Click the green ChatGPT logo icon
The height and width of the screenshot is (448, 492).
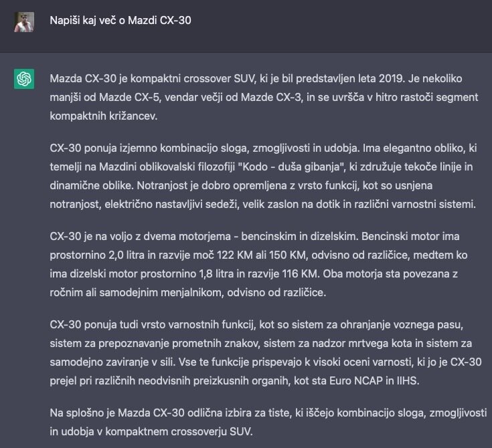coord(24,79)
